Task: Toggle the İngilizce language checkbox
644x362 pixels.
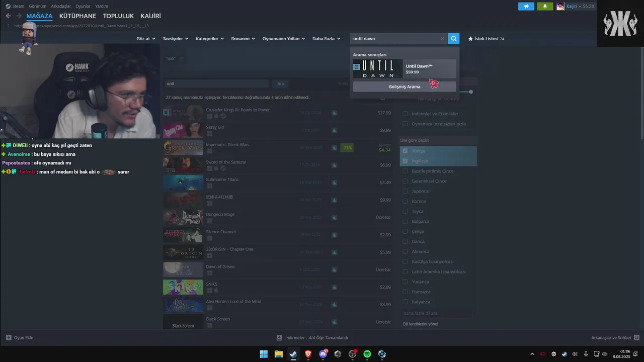Action: click(x=405, y=161)
